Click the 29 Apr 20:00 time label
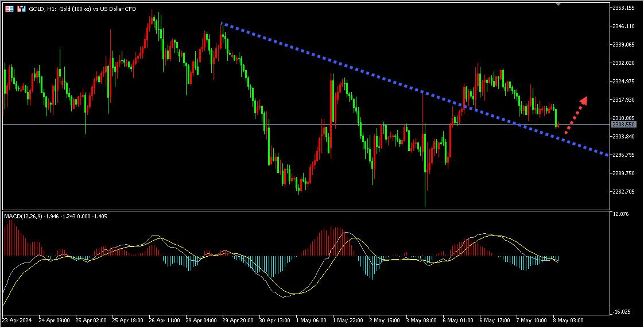 pyautogui.click(x=238, y=320)
